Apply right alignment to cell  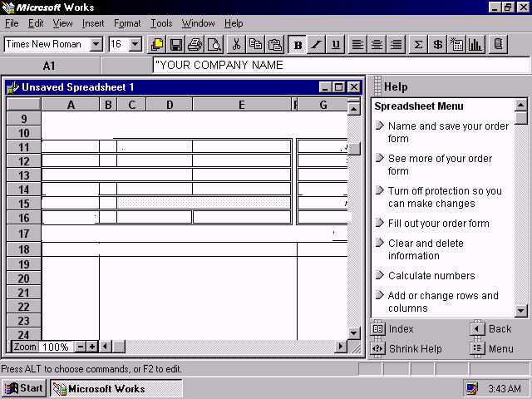tap(396, 44)
